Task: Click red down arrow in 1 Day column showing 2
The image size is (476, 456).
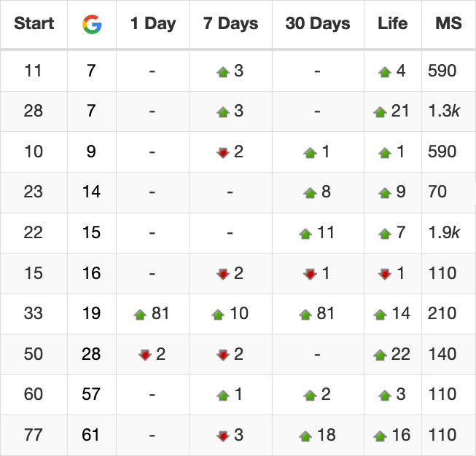Action: [x=145, y=355]
